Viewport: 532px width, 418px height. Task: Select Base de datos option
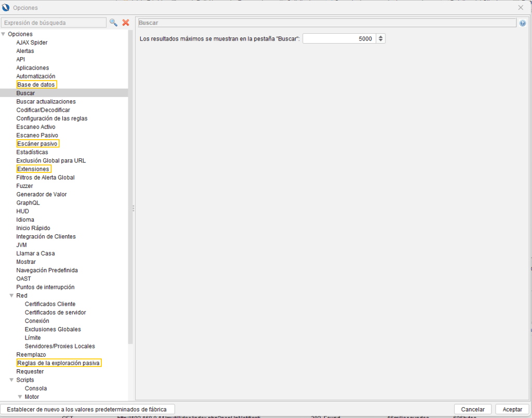[x=36, y=85]
